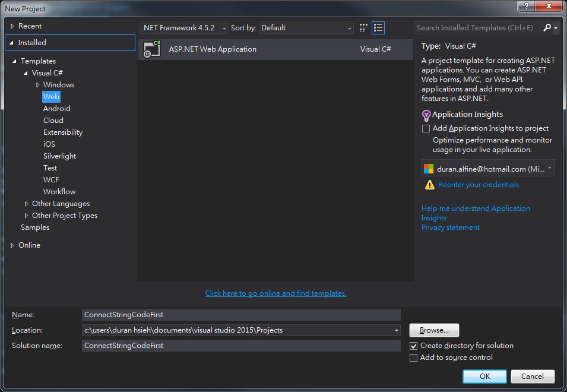Open Help me understand Application Insights link
Viewport: 567px width, 392px height.
pos(476,213)
